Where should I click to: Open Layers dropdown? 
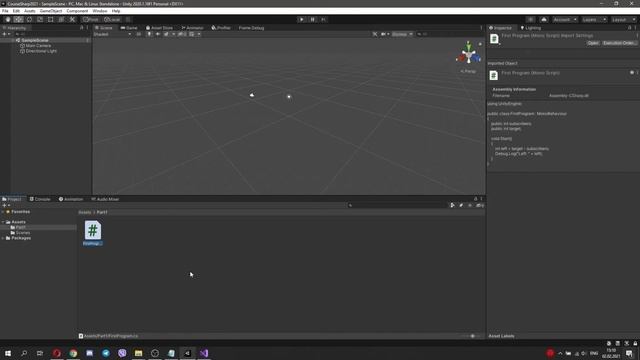tap(594, 19)
